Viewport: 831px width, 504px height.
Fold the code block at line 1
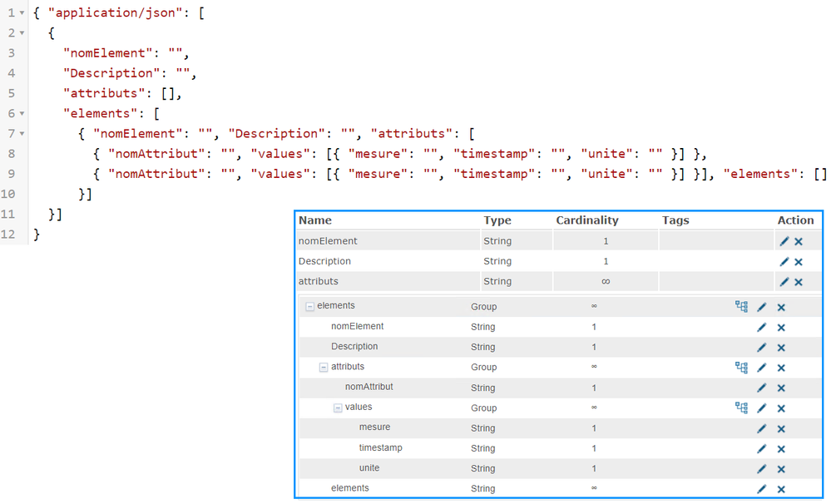pos(22,13)
